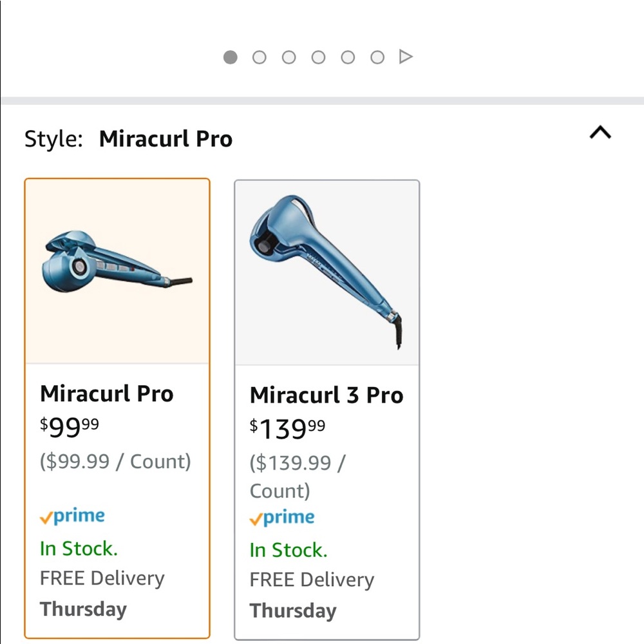Click the filled carousel progress dot

[229, 57]
